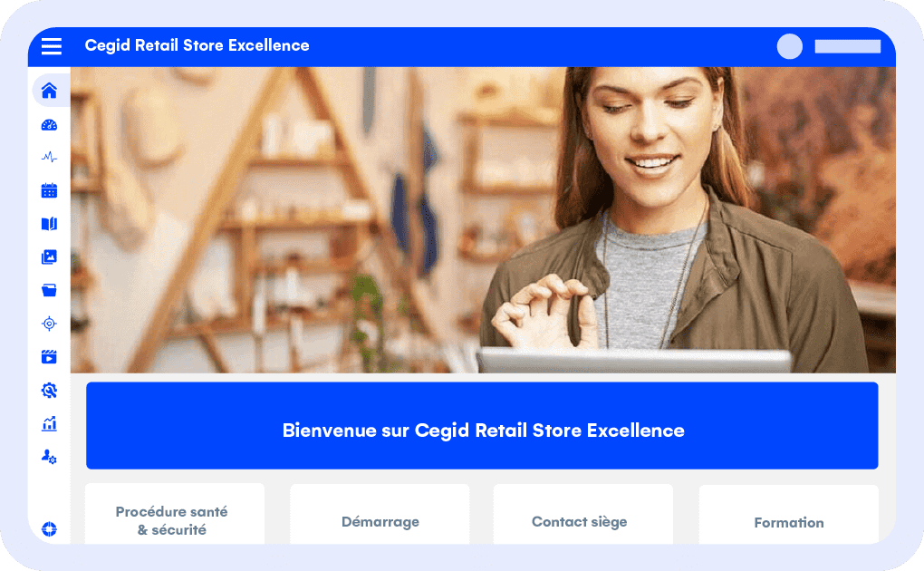Open the hamburger menu
Viewport: 924px width, 571px height.
click(52, 46)
